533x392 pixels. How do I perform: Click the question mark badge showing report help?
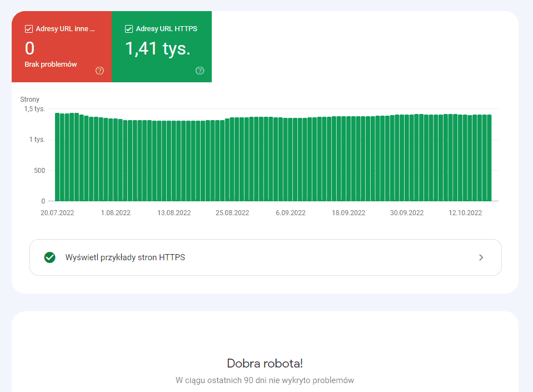coord(200,71)
